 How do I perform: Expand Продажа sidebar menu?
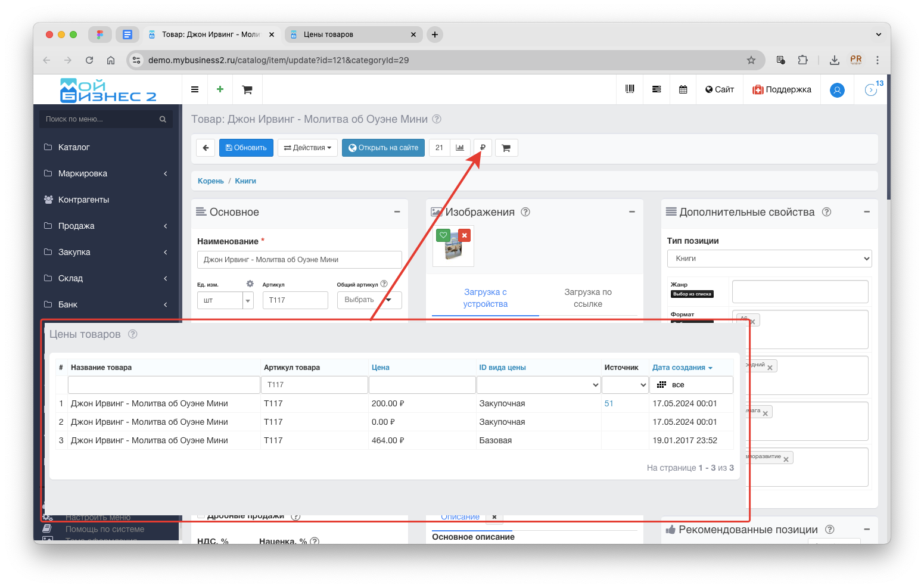(x=106, y=226)
